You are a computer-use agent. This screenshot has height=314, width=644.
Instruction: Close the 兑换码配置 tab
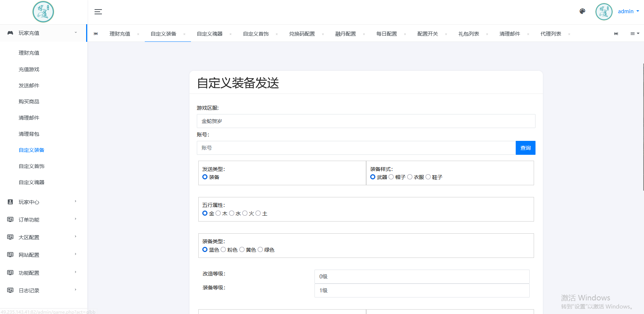[323, 34]
